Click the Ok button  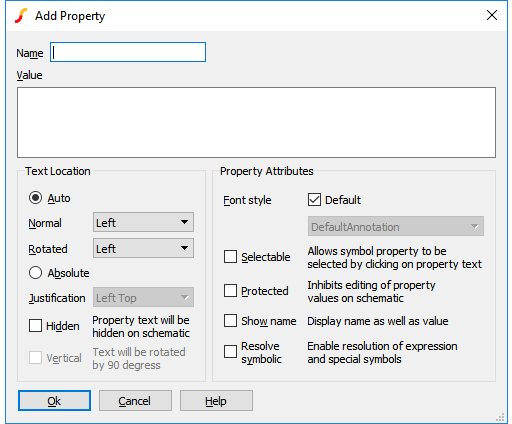(x=54, y=401)
